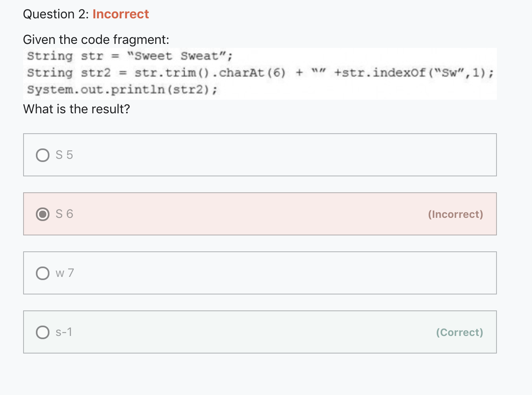Click the Incorrect status text in heading
The width and height of the screenshot is (532, 395).
tap(120, 14)
